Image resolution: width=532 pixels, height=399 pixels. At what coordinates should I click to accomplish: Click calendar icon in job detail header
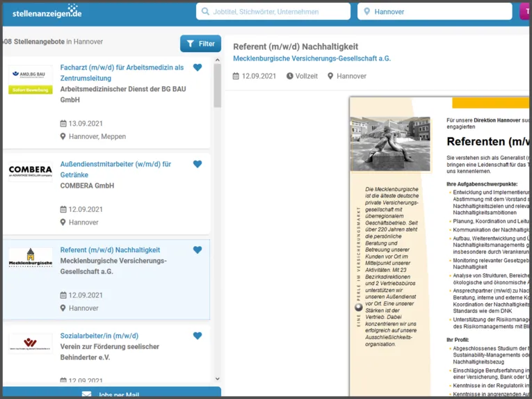click(236, 76)
